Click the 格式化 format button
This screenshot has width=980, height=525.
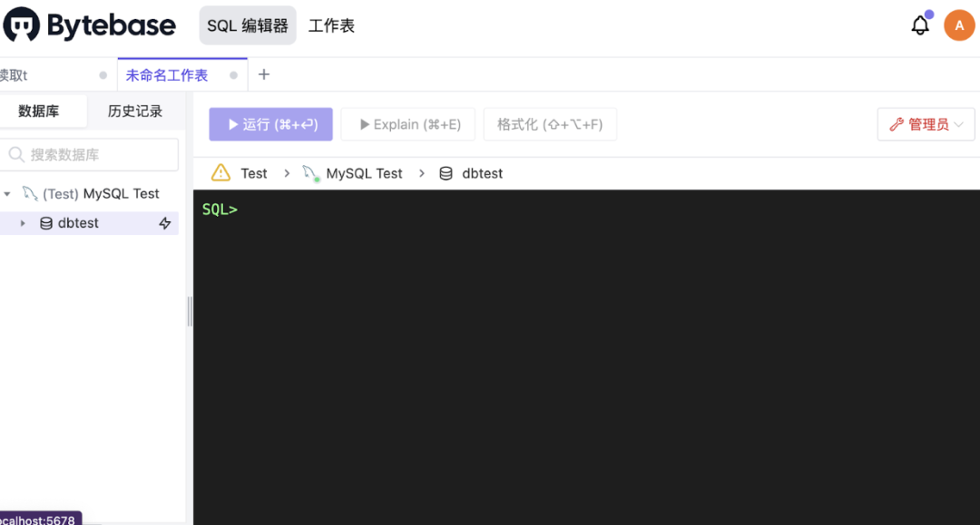(x=550, y=124)
